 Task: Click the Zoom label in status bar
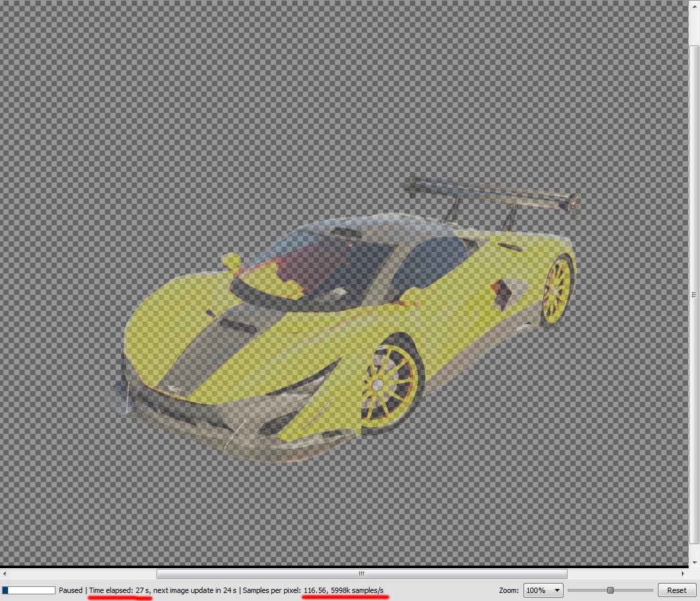[509, 590]
